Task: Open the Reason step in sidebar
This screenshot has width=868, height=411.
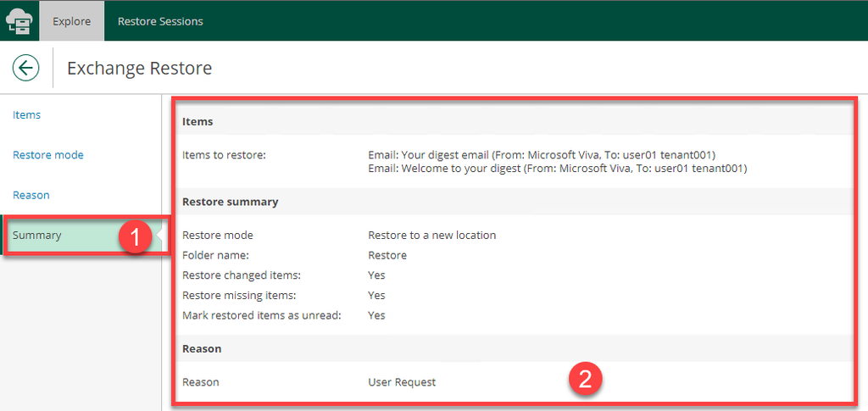Action: click(x=31, y=195)
